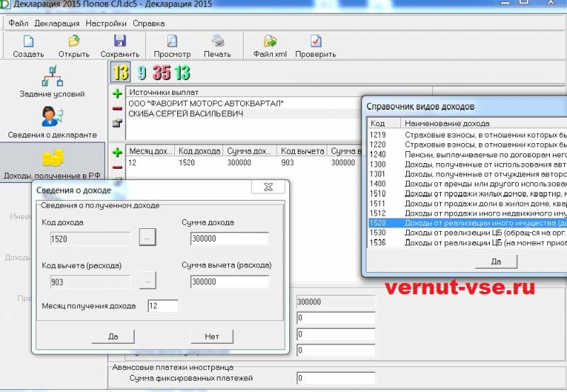Confirm income dialog with Да button
Viewport: 567px width, 392px height.
point(113,336)
